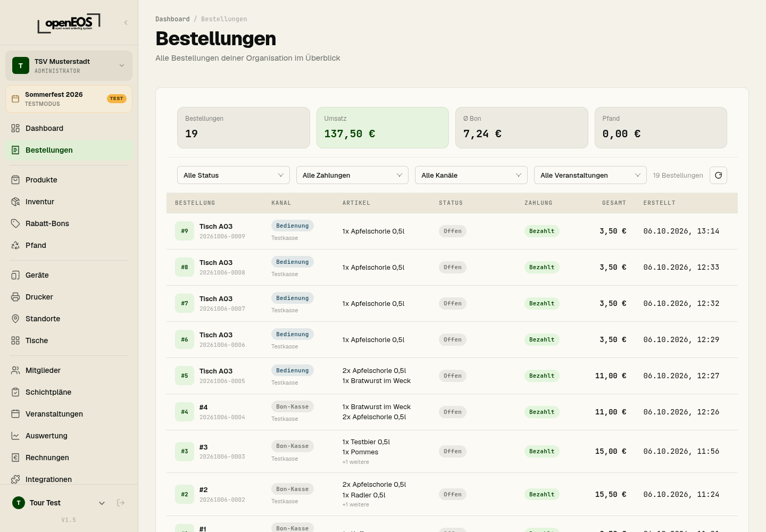This screenshot has height=532, width=766.
Task: Click the Rechnungen euro icon
Action: (x=15, y=458)
